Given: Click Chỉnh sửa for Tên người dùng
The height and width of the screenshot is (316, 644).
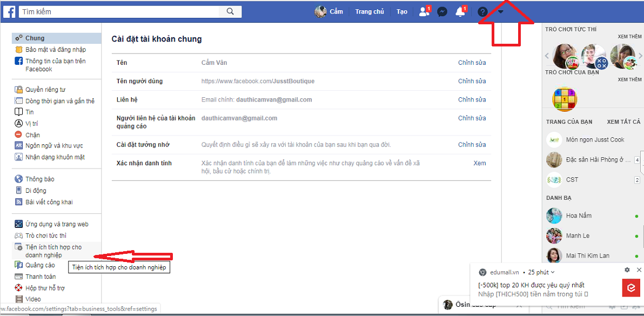Looking at the screenshot, I should pos(472,81).
